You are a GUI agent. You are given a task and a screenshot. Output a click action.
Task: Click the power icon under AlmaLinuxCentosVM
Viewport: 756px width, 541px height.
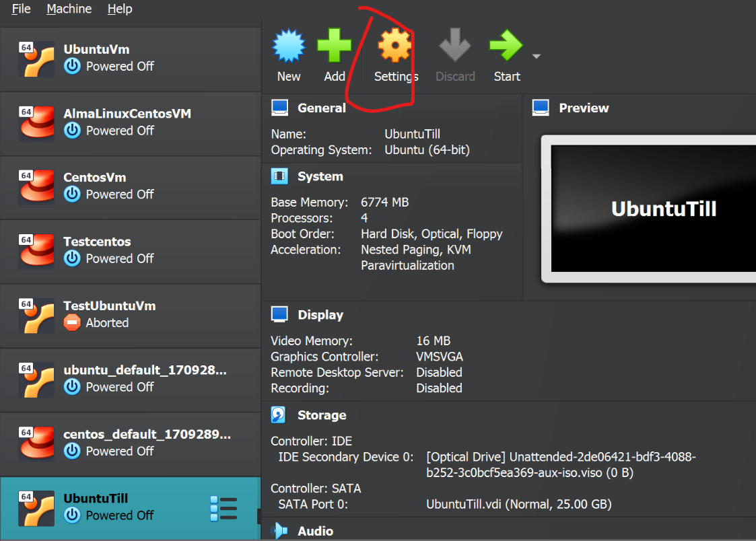point(72,131)
